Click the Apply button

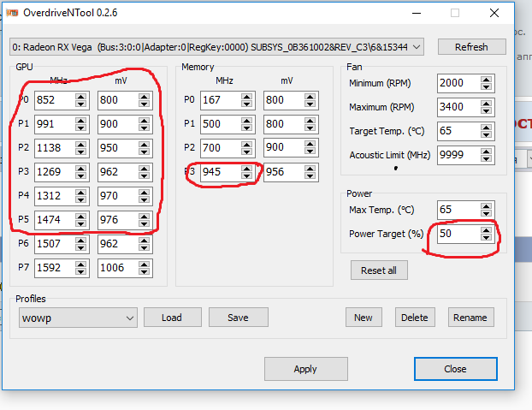click(306, 369)
